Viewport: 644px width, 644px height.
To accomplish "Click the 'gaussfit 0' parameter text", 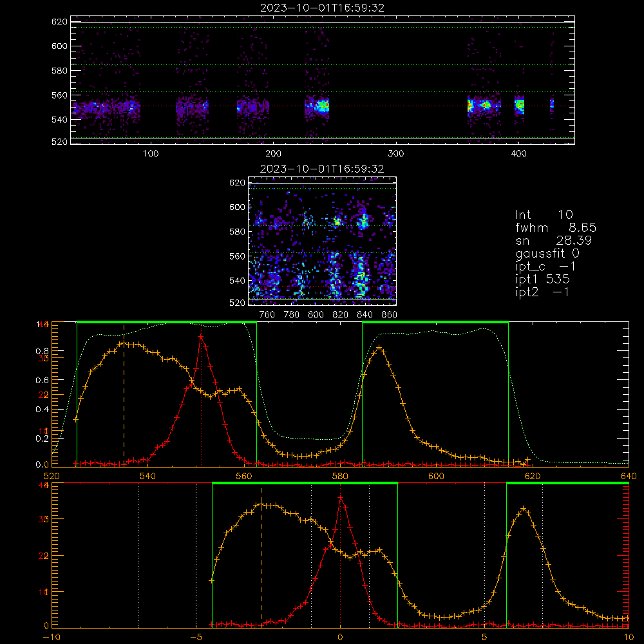I will tap(547, 254).
